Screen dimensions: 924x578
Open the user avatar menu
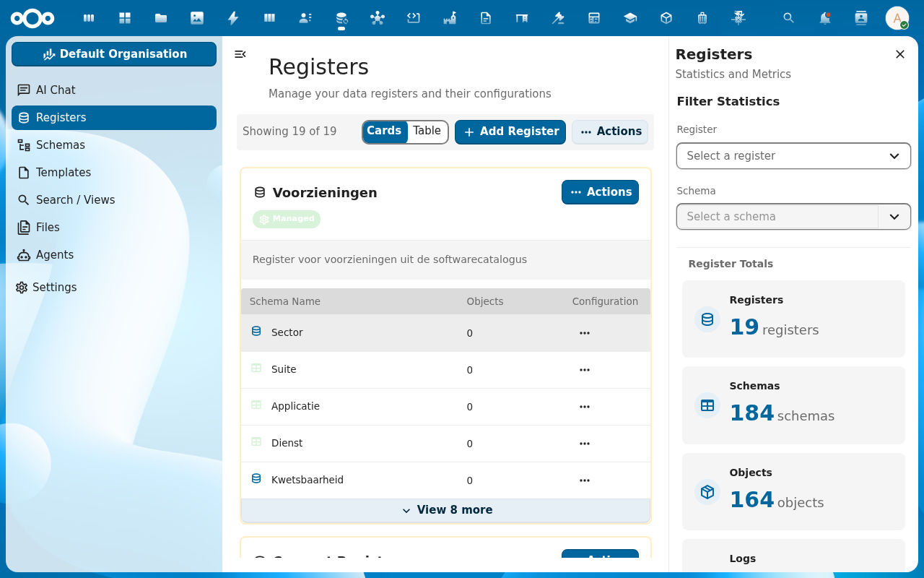[x=897, y=18]
